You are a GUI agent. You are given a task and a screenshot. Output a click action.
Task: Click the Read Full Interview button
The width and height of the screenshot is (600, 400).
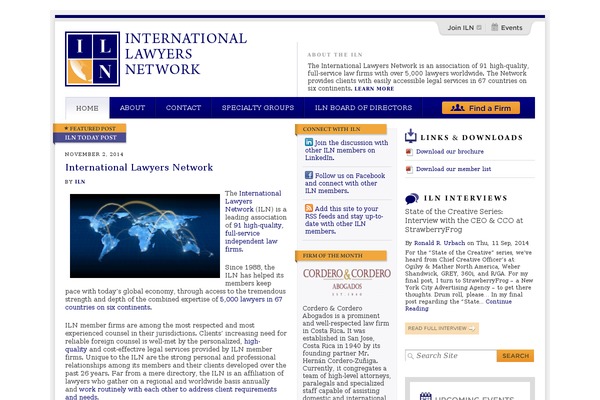442,328
